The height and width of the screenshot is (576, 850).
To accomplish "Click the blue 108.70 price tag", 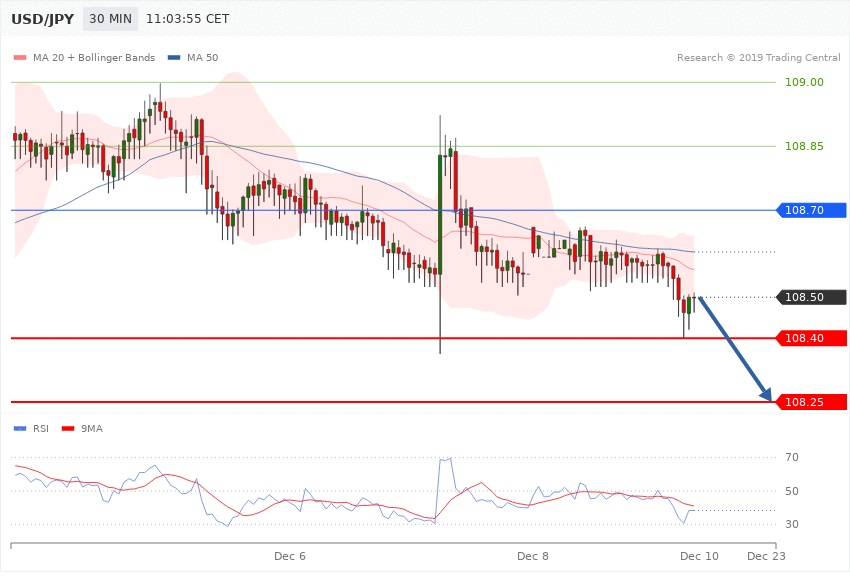I will (811, 210).
